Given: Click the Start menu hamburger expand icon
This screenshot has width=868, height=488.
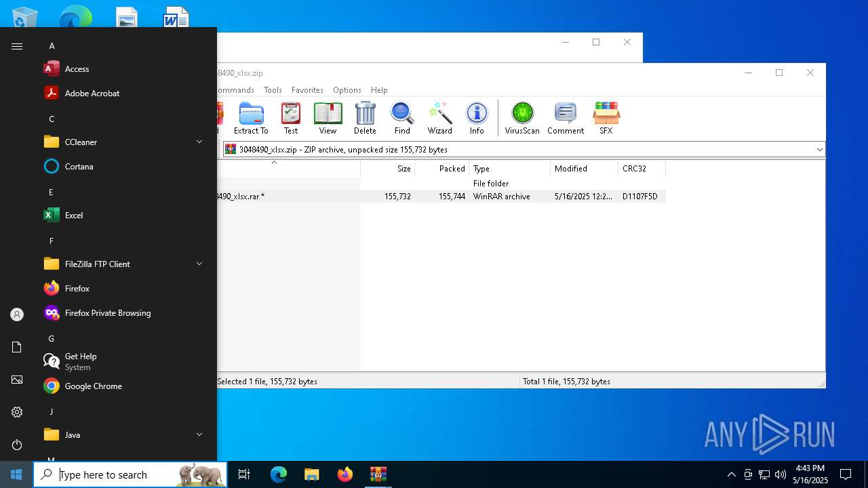Looking at the screenshot, I should tap(17, 46).
